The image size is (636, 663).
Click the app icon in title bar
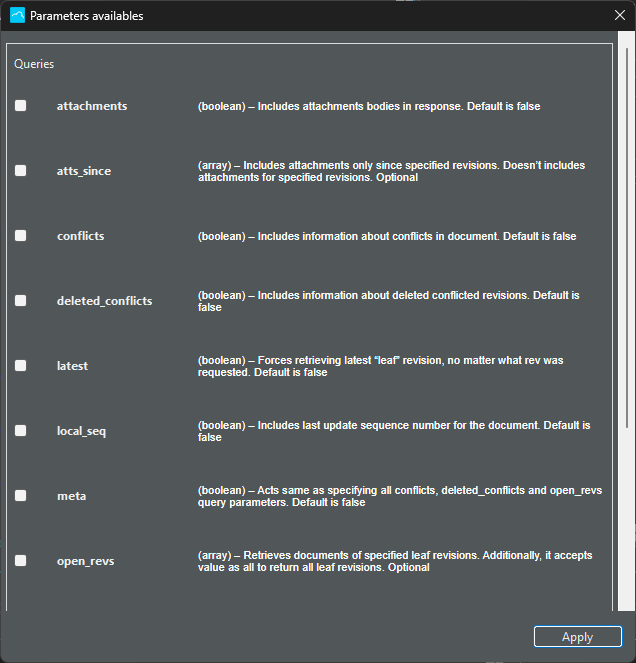[17, 16]
